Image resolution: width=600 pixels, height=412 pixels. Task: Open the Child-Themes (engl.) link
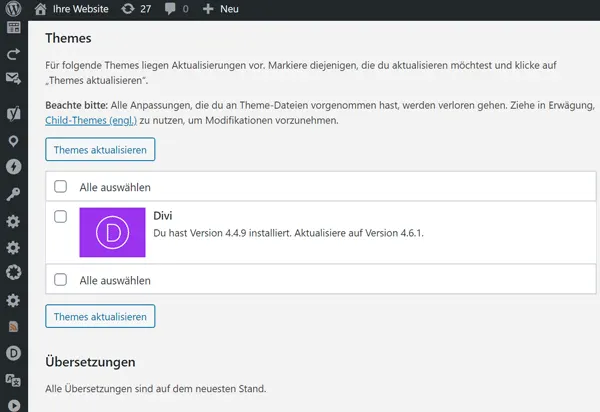(x=91, y=121)
